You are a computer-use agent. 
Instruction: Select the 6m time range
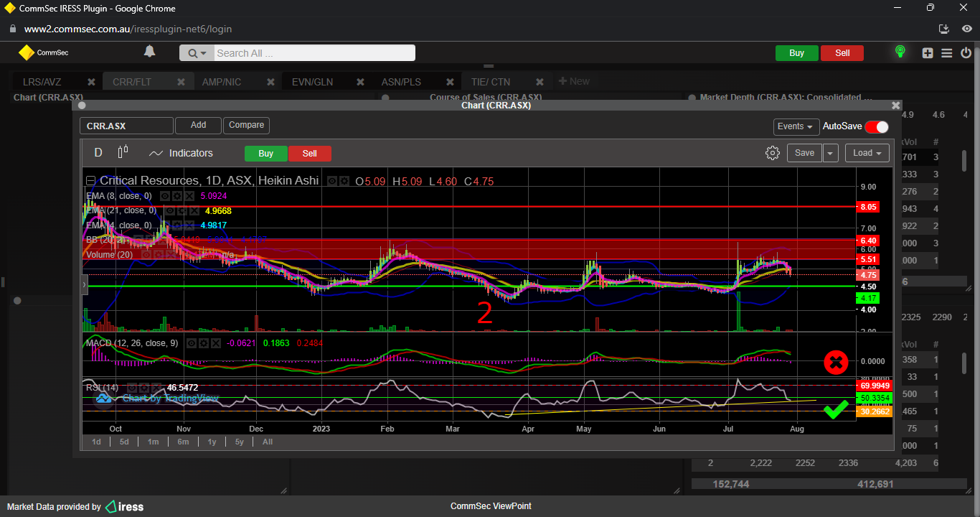183,442
